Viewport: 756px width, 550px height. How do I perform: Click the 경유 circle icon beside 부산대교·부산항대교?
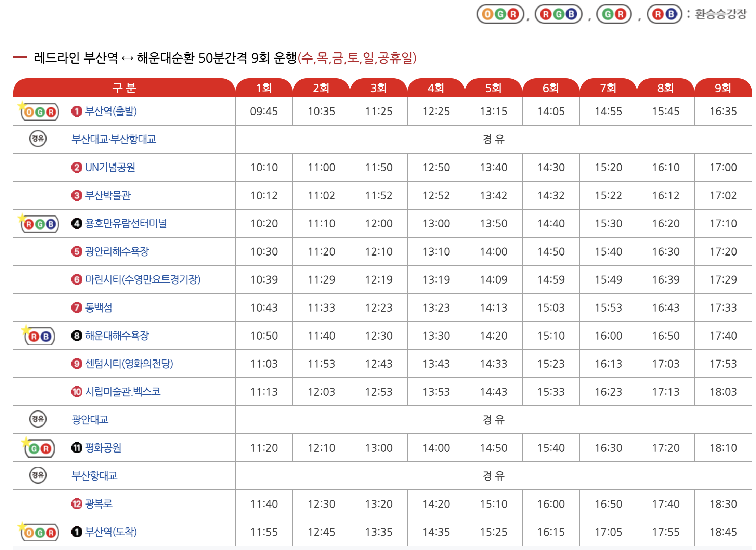point(38,139)
